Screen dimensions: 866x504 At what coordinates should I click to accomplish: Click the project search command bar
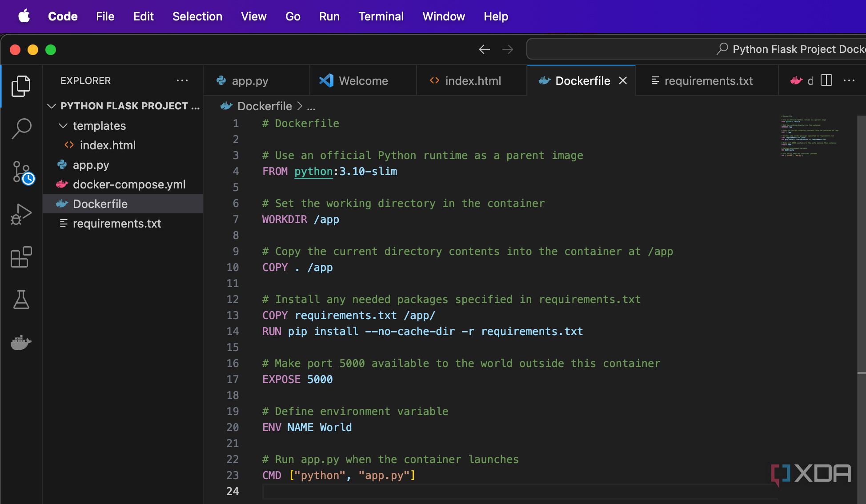coord(694,49)
